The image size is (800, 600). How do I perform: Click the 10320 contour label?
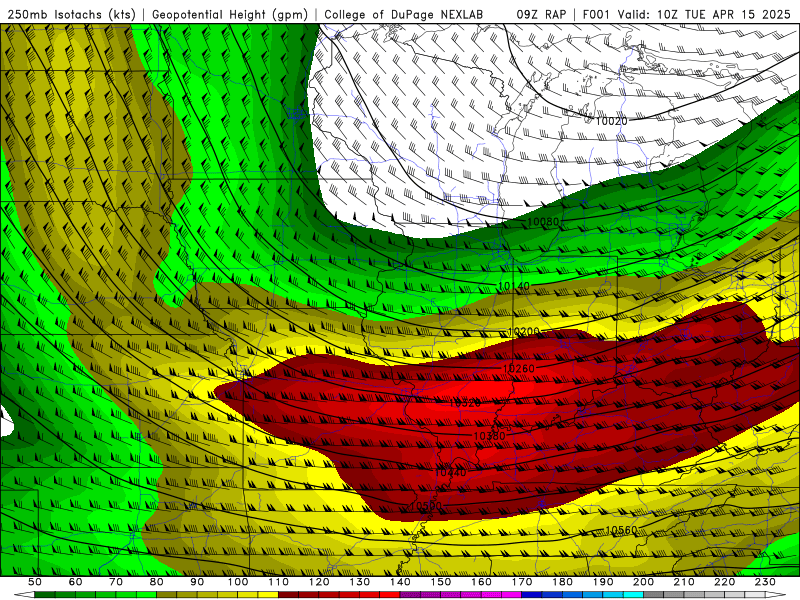click(465, 403)
